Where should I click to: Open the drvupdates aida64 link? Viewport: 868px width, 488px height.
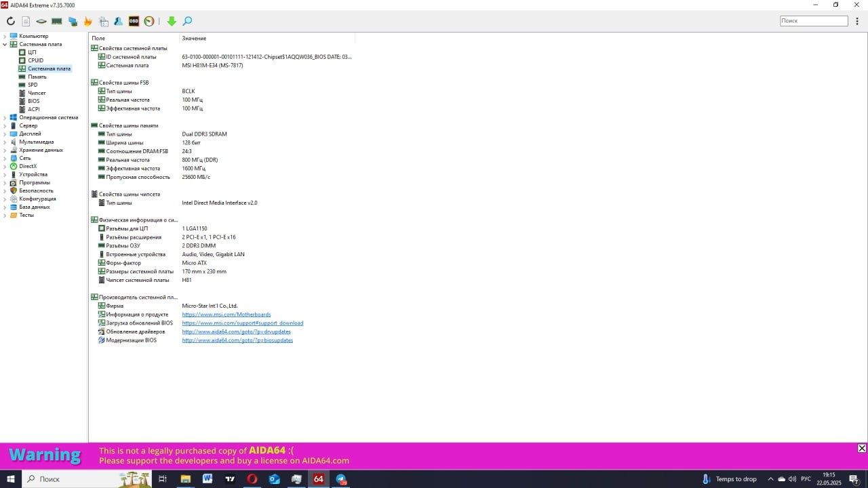tap(237, 331)
